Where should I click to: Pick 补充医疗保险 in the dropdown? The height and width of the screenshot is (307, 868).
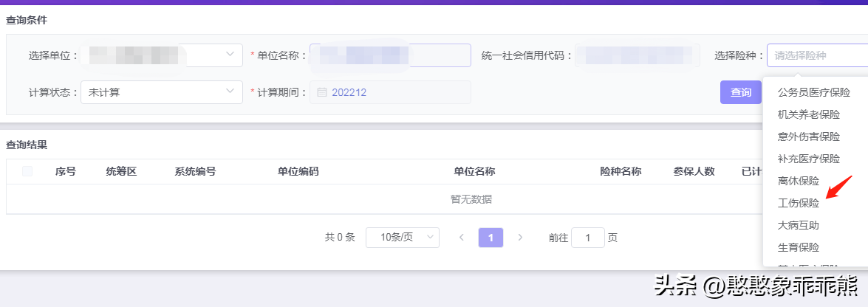click(808, 159)
